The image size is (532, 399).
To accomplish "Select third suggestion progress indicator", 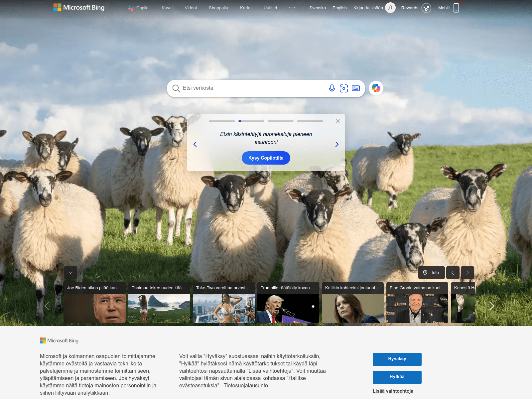I will [x=281, y=121].
